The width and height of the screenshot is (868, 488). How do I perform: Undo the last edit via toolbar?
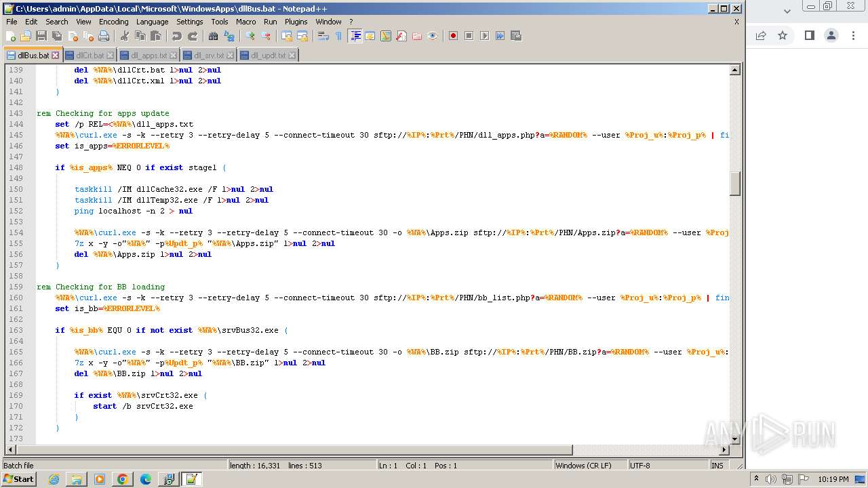(176, 36)
